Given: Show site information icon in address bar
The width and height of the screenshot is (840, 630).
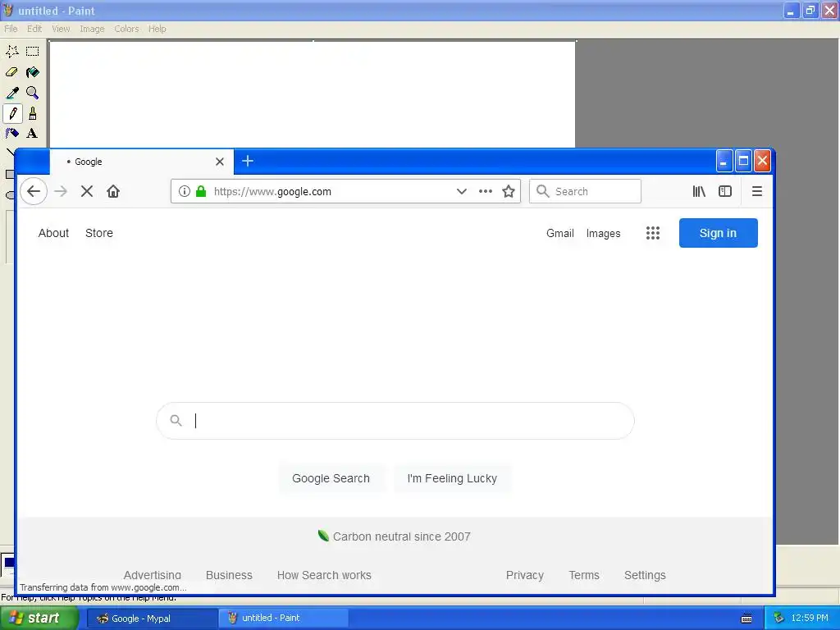Looking at the screenshot, I should pyautogui.click(x=185, y=191).
